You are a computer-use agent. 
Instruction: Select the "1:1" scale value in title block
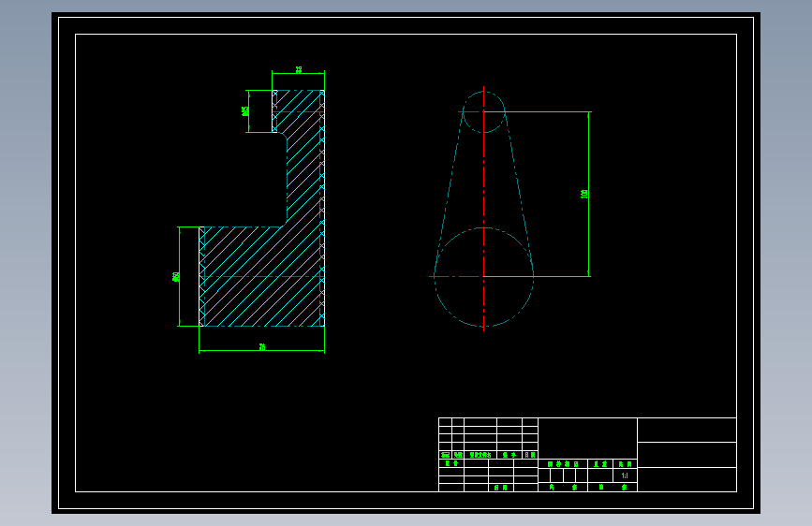[625, 475]
